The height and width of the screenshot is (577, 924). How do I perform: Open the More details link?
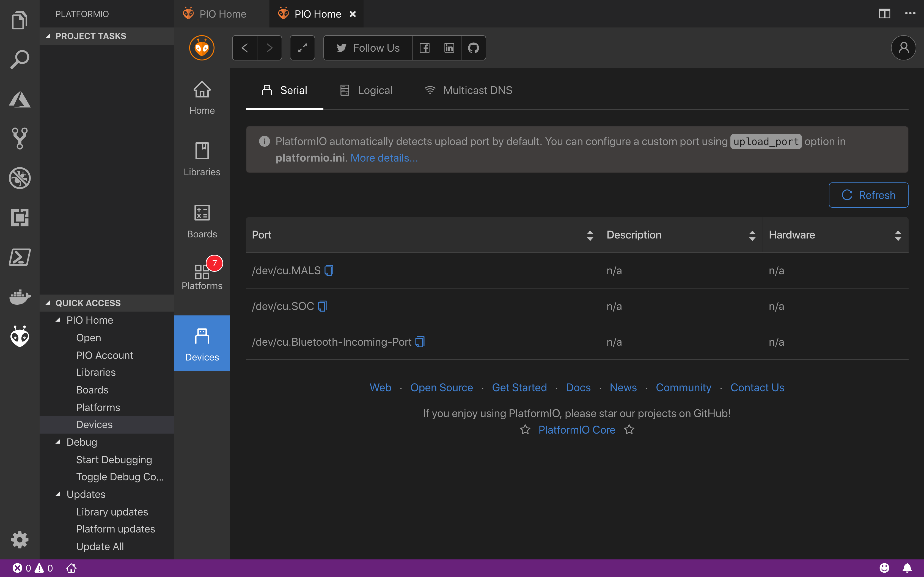coord(384,158)
